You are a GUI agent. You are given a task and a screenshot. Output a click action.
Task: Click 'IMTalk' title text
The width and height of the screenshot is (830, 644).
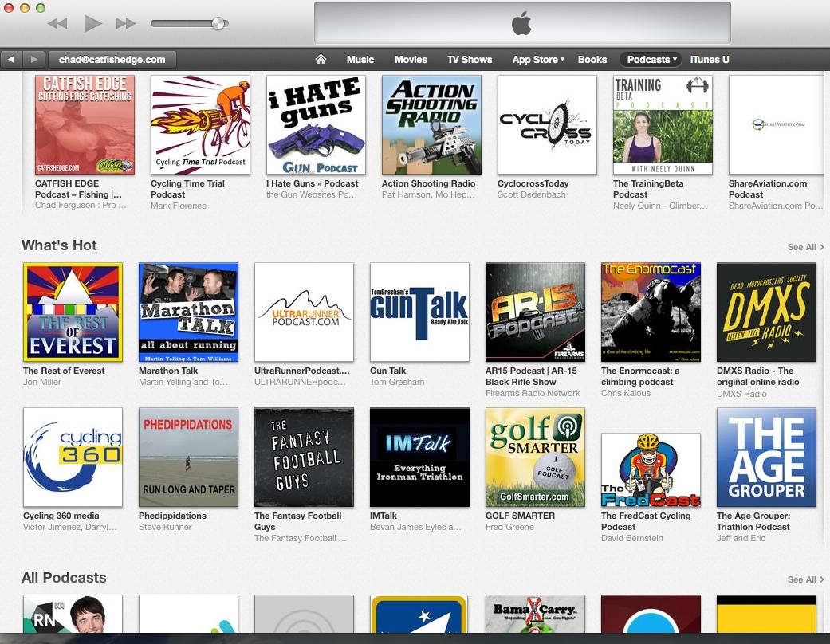tap(384, 516)
